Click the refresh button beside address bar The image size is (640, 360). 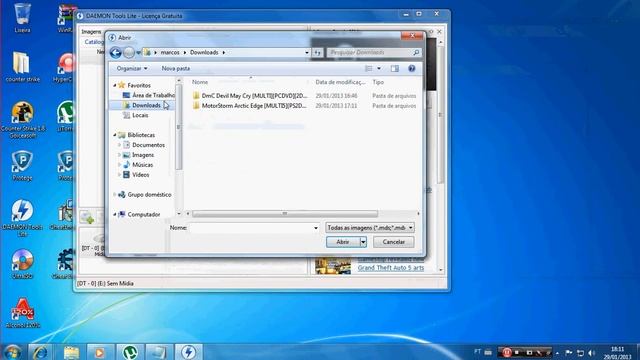[317, 53]
